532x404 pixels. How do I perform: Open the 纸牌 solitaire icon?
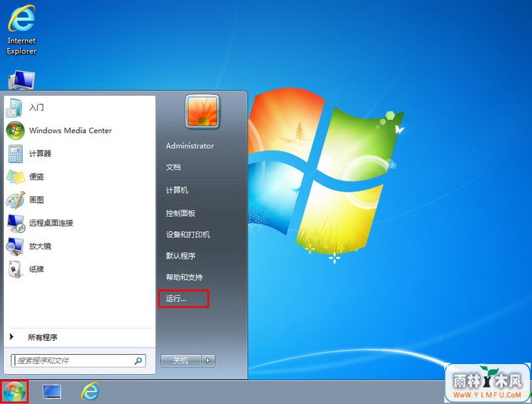pos(15,269)
